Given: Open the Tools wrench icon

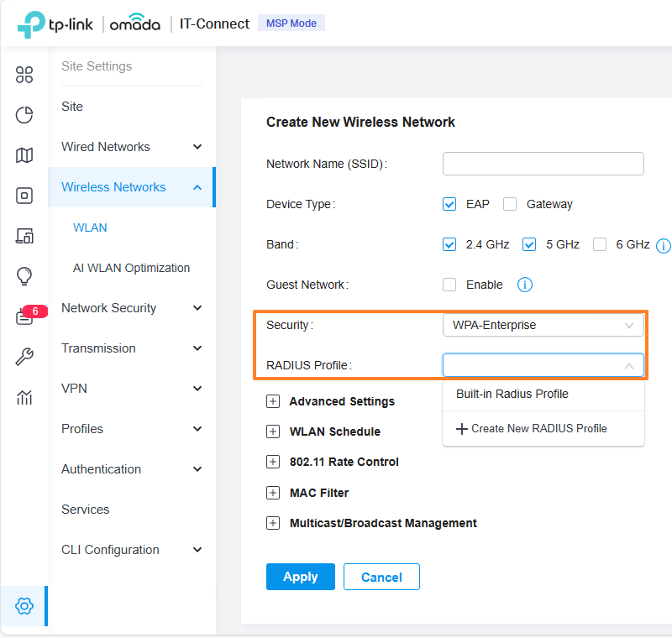Looking at the screenshot, I should click(x=24, y=357).
